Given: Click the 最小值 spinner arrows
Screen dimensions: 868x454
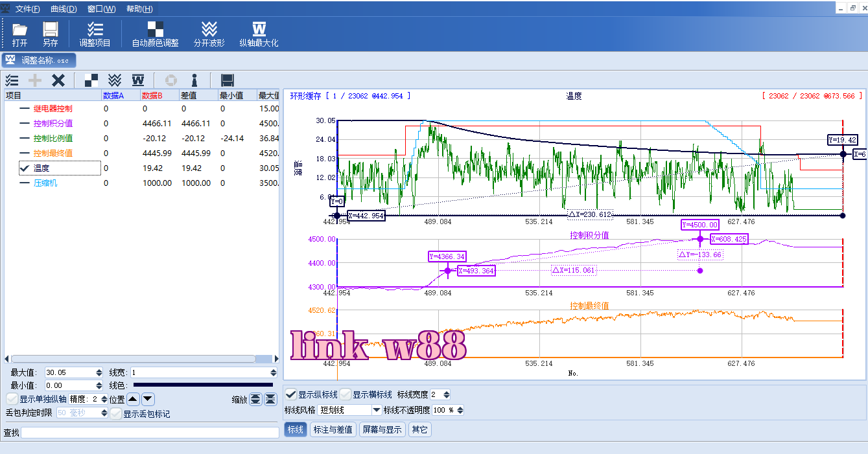Looking at the screenshot, I should (99, 385).
